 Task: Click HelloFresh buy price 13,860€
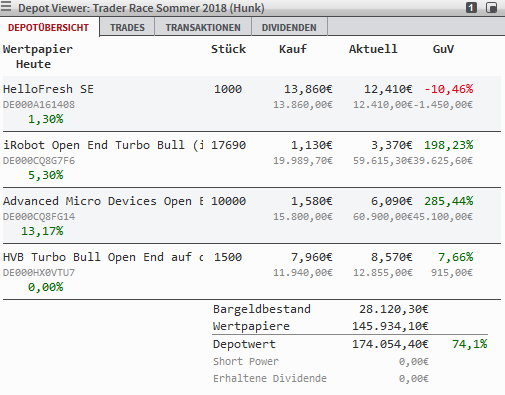(308, 89)
